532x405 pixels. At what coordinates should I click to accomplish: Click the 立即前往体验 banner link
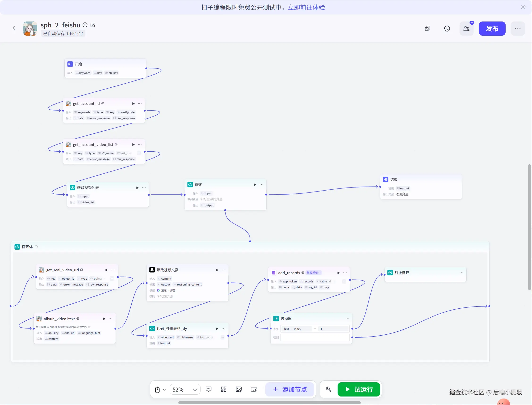[x=306, y=8]
